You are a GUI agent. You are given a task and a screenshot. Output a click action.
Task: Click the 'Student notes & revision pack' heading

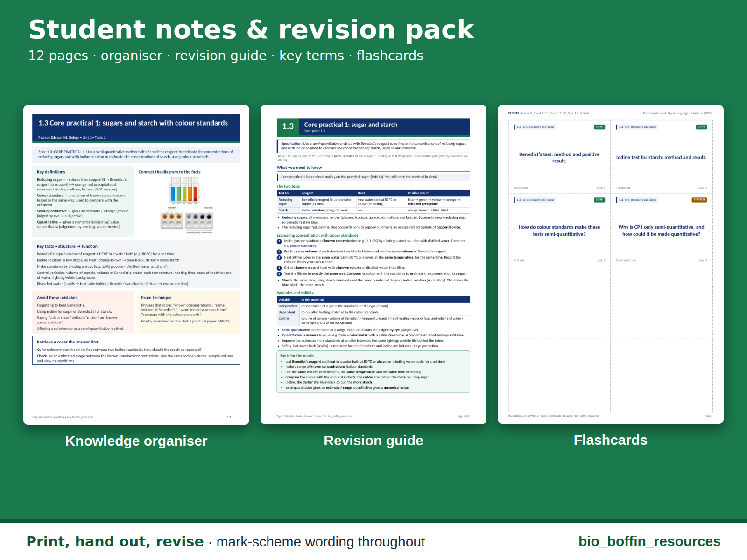(x=251, y=29)
